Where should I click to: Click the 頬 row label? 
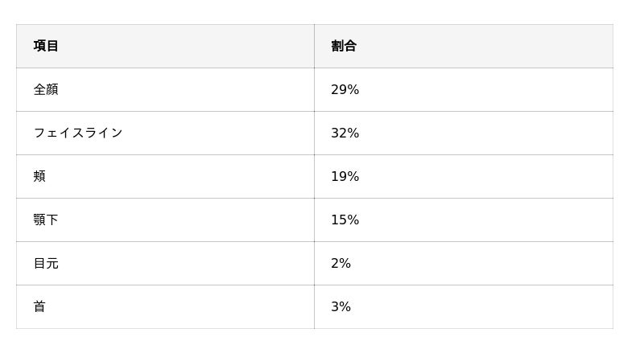coord(39,176)
